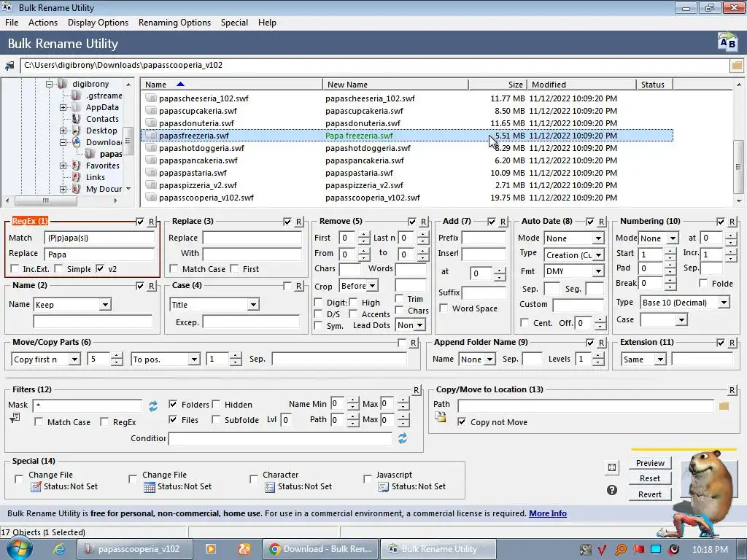Click the refresh icon next to Mask field
The width and height of the screenshot is (747, 560).
click(x=153, y=405)
